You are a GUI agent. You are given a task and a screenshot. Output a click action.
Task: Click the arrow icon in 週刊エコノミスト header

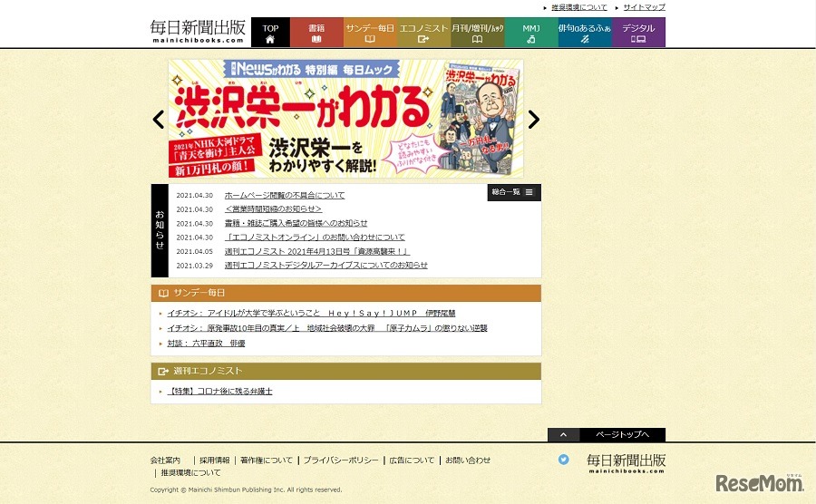[163, 372]
